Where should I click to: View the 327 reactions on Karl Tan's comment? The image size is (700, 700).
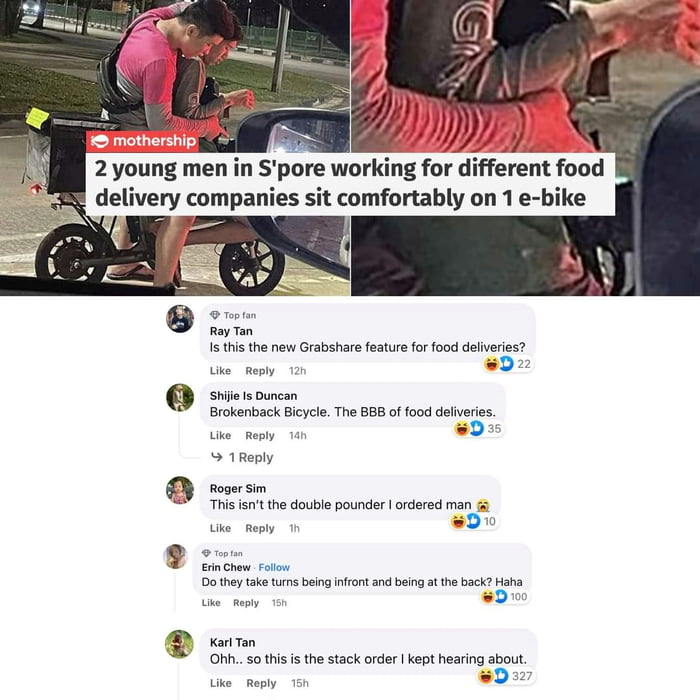(505, 676)
